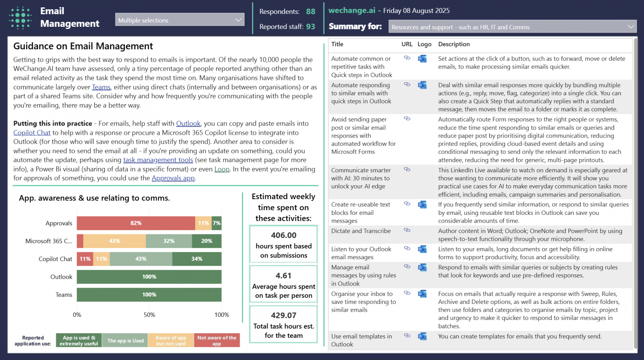
Task: Open URL icon for Listen to your Outlook emails
Action: pos(407,248)
